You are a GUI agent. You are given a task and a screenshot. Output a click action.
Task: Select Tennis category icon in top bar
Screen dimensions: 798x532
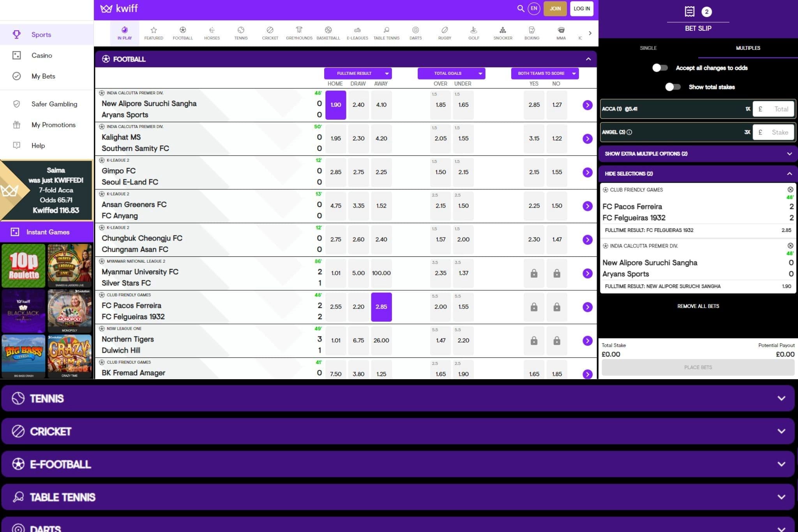tap(241, 33)
